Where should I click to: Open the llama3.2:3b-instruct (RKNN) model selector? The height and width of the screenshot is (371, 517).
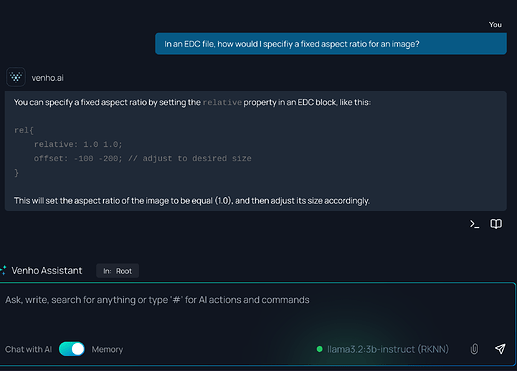click(388, 349)
